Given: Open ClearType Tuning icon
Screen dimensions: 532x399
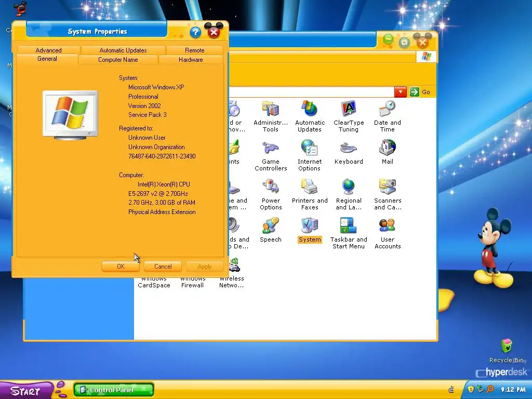Looking at the screenshot, I should tap(349, 116).
